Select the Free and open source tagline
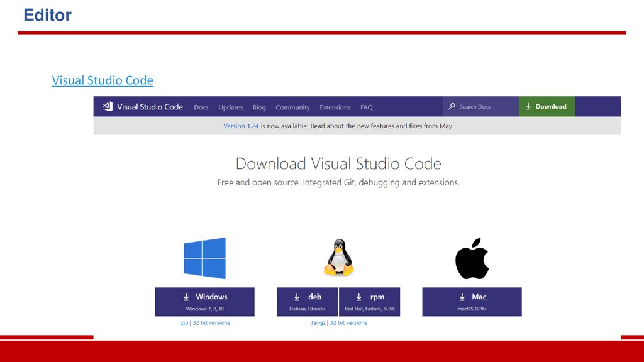Screen dimensions: 644x362 338,182
